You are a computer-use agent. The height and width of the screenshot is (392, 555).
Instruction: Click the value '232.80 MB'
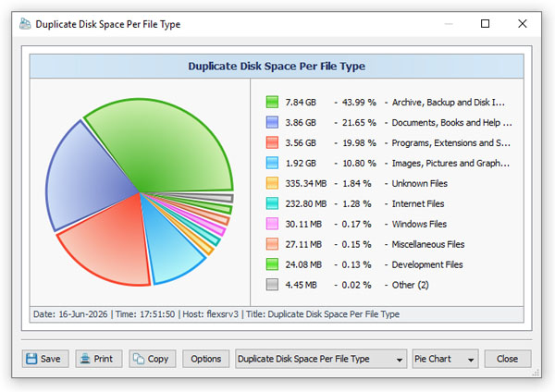click(x=306, y=203)
